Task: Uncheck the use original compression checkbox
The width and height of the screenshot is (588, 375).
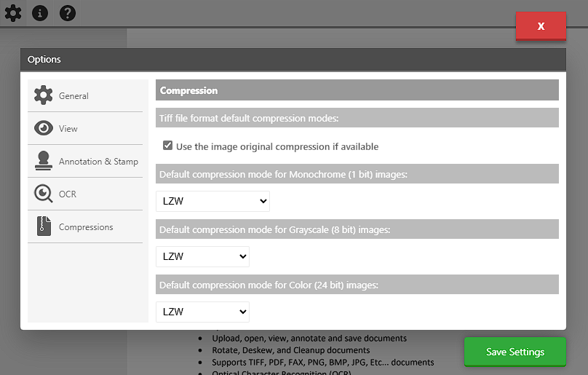Action: coord(168,146)
